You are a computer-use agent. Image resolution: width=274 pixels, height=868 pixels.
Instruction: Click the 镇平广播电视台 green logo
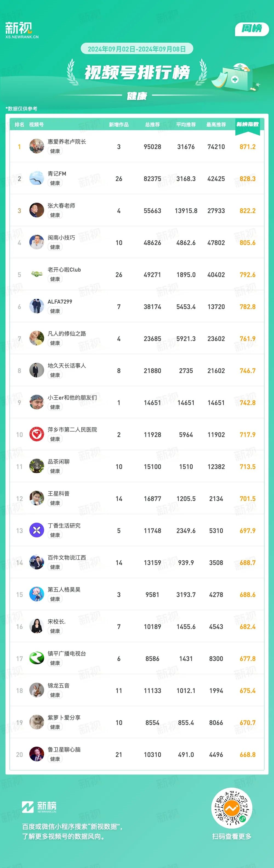point(36,659)
